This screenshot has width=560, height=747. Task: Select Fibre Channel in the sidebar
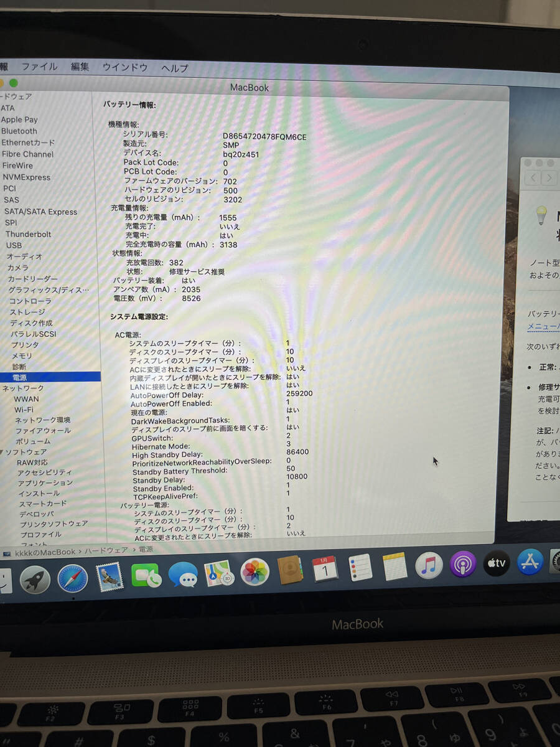coord(27,154)
